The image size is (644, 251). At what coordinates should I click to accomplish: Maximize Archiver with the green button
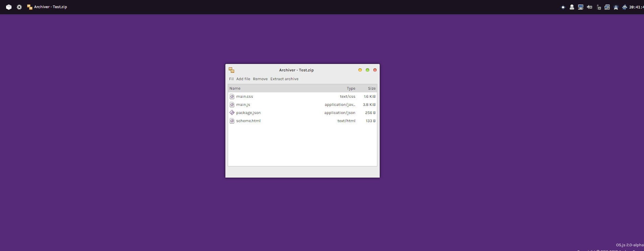click(x=368, y=70)
